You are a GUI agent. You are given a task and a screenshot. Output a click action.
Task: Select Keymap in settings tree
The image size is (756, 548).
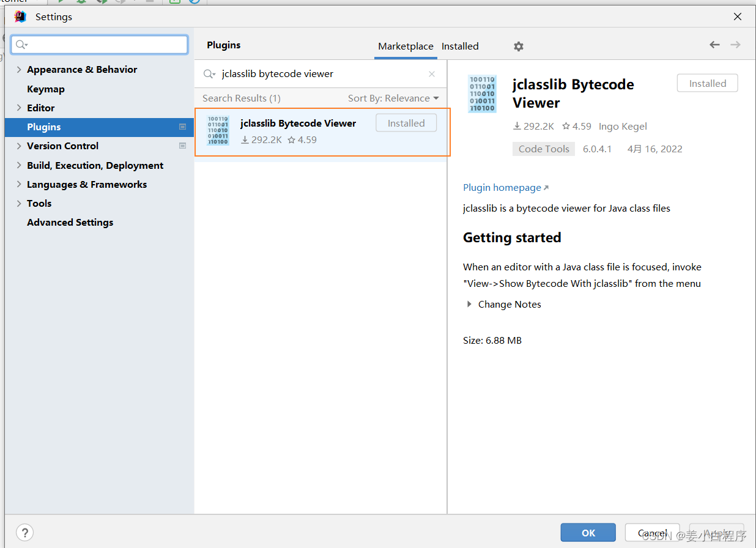point(46,89)
